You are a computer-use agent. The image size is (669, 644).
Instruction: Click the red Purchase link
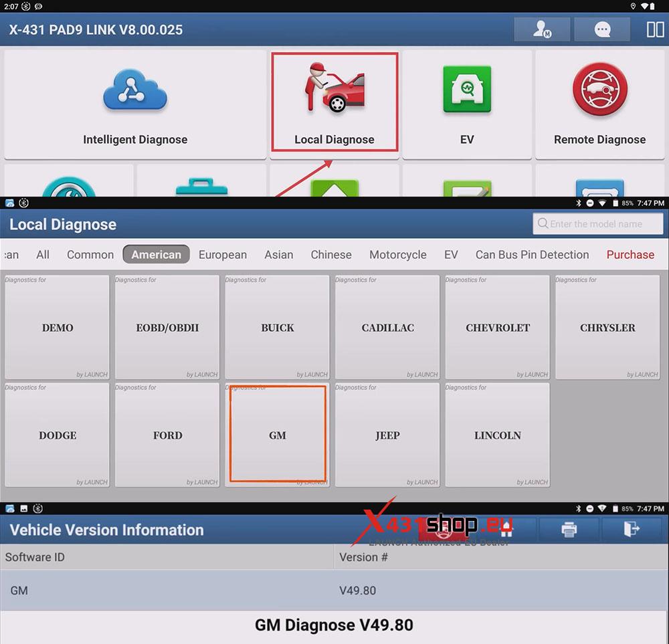(630, 255)
